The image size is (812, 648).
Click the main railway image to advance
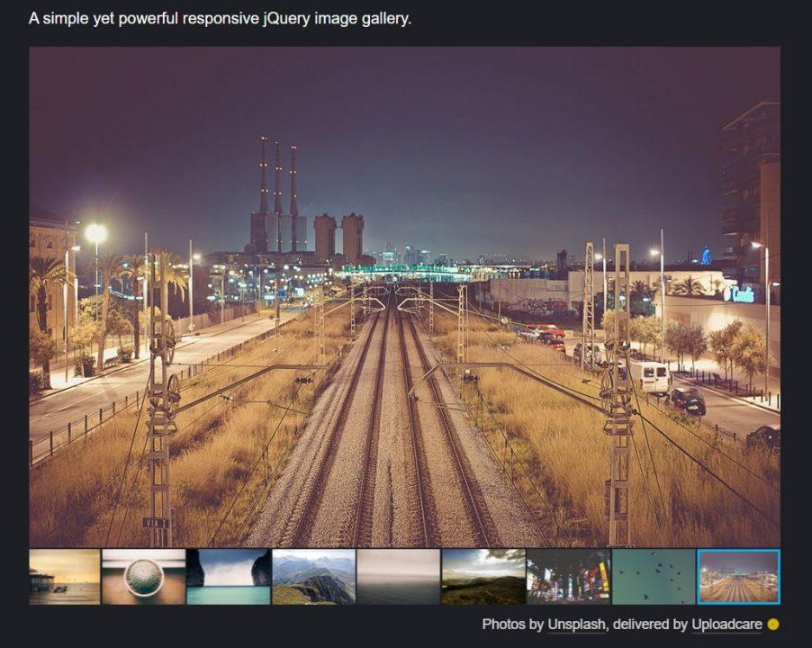(406, 297)
